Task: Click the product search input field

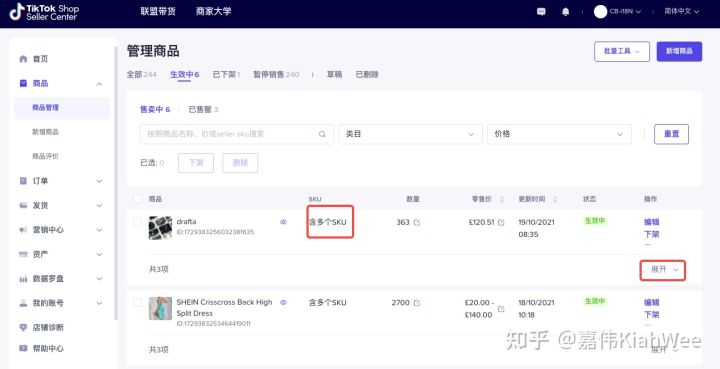Action: click(236, 134)
